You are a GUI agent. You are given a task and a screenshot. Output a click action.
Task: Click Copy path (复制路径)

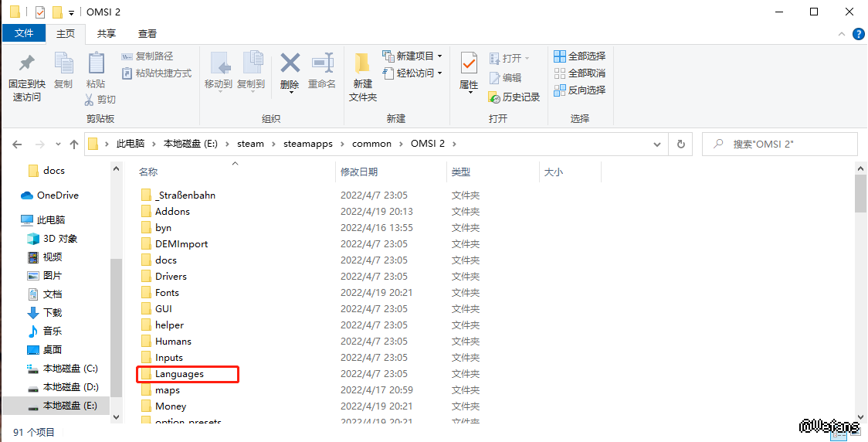[147, 56]
